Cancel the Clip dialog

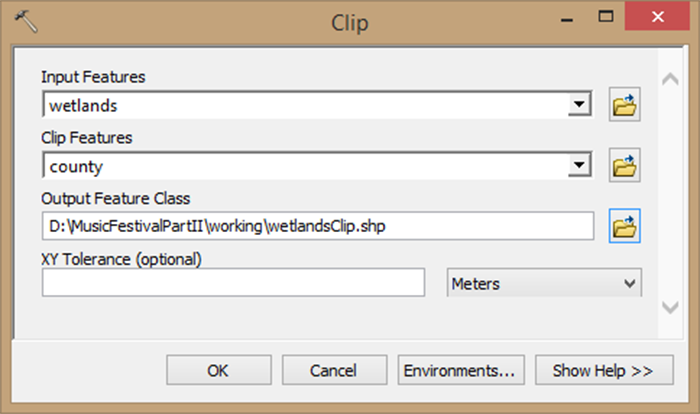(333, 370)
